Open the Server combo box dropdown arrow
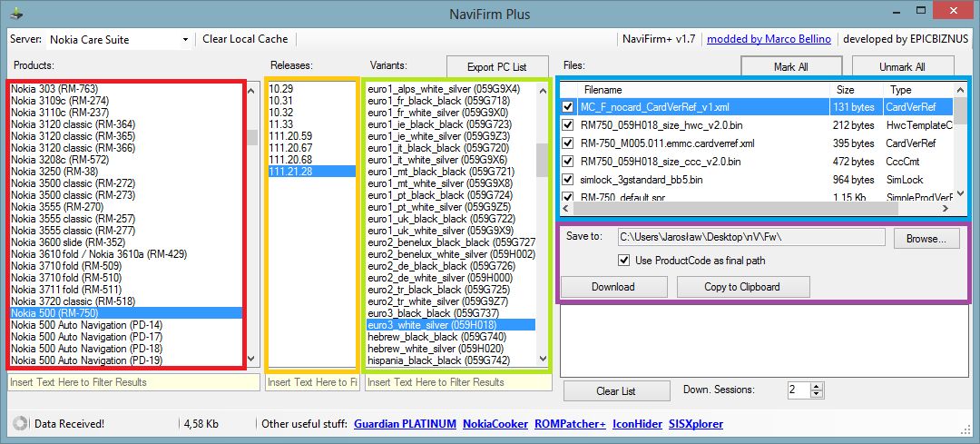The image size is (980, 444). (186, 39)
